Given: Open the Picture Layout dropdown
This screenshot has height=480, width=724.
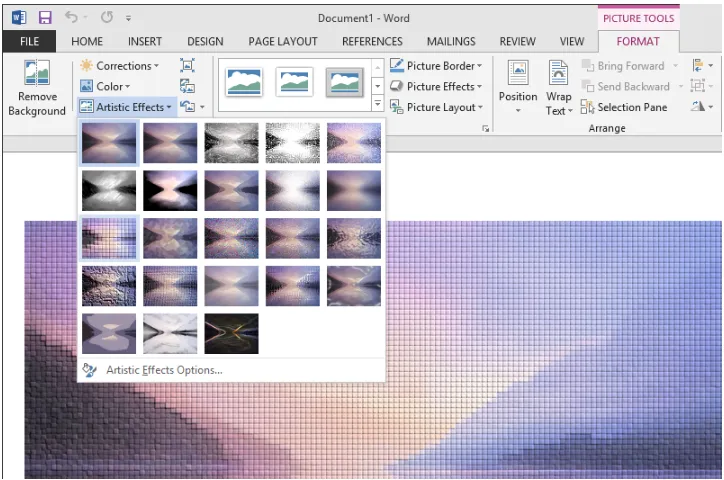Looking at the screenshot, I should [x=436, y=107].
